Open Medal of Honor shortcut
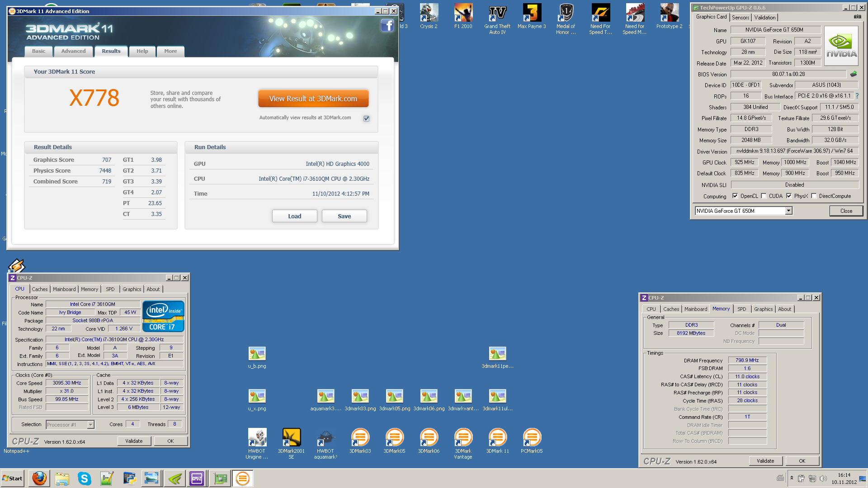This screenshot has height=488, width=868. 566,19
